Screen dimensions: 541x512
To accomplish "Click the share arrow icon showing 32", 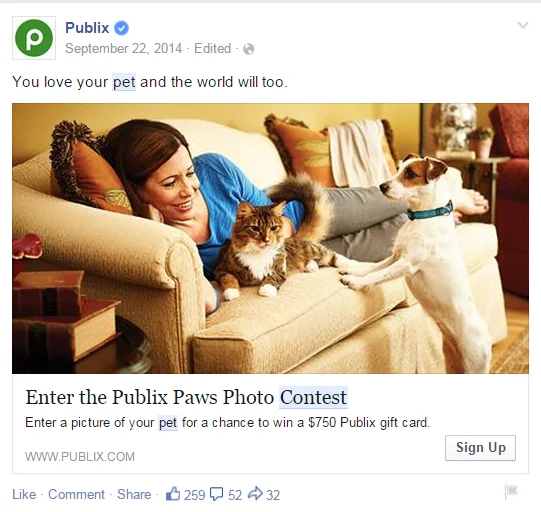I will [255, 493].
